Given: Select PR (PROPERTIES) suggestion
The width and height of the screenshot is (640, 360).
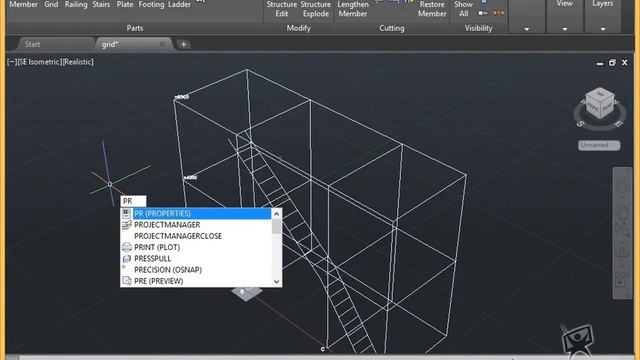Looking at the screenshot, I should coord(196,213).
